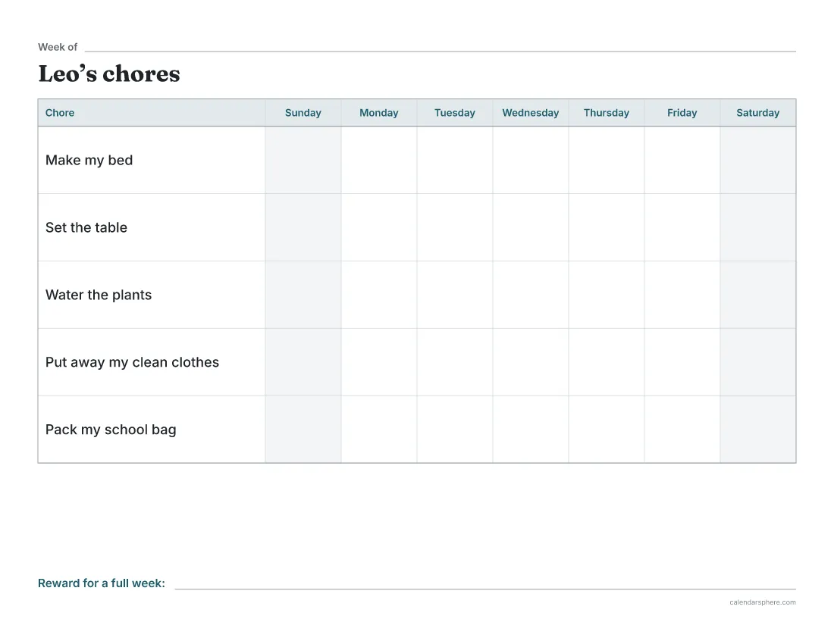
Task: Click the "Friday" column header
Action: 682,113
